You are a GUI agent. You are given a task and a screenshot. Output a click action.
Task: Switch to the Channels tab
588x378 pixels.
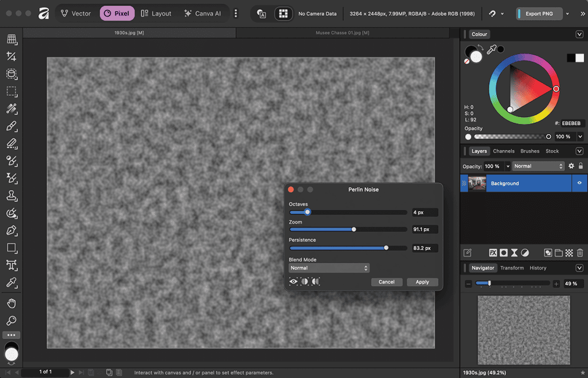(503, 151)
